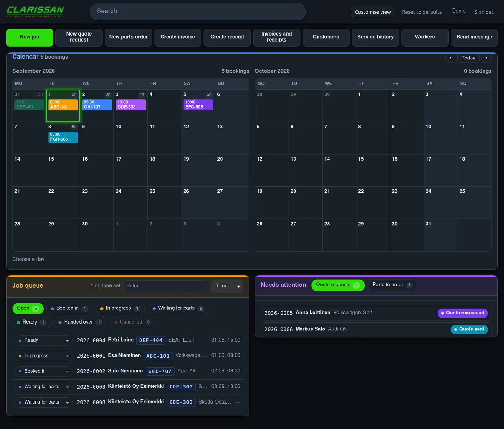Focus the top Search field
The image size is (504, 429).
pyautogui.click(x=198, y=12)
